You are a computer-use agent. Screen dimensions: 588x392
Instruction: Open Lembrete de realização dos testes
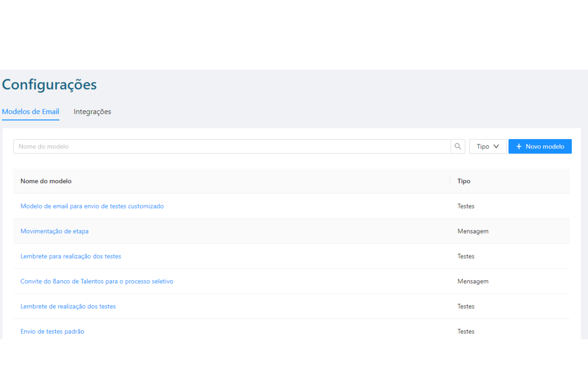(x=68, y=306)
